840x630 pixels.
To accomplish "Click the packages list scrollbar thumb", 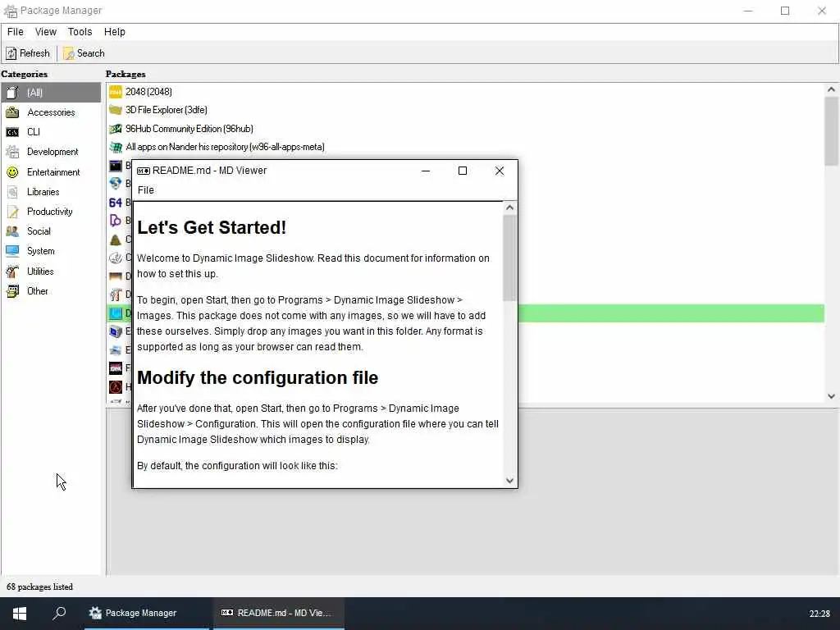I will tap(831, 131).
